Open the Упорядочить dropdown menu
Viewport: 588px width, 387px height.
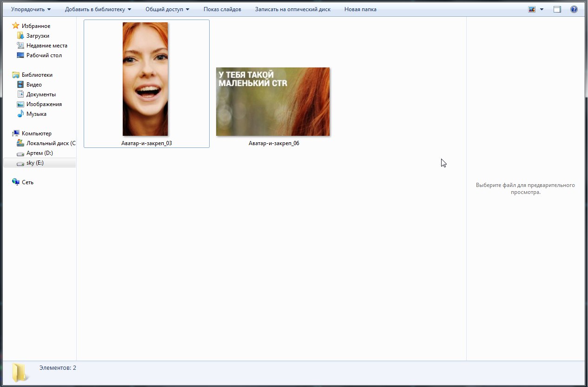(x=31, y=9)
